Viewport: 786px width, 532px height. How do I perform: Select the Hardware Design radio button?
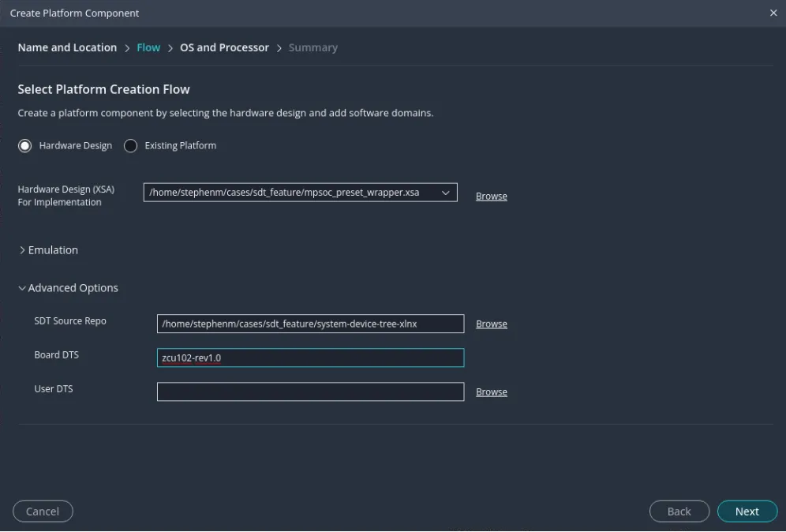25,146
